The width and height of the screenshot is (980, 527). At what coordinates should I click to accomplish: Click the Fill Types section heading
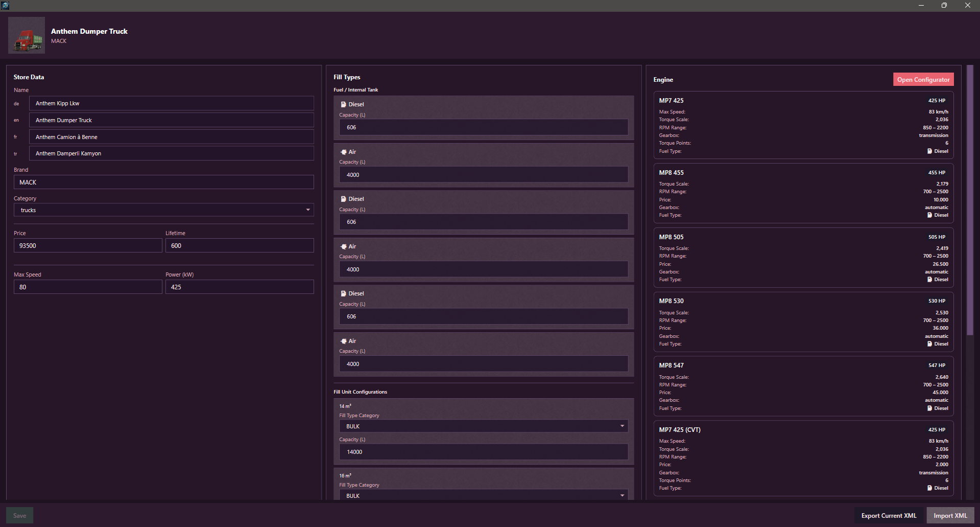click(347, 77)
